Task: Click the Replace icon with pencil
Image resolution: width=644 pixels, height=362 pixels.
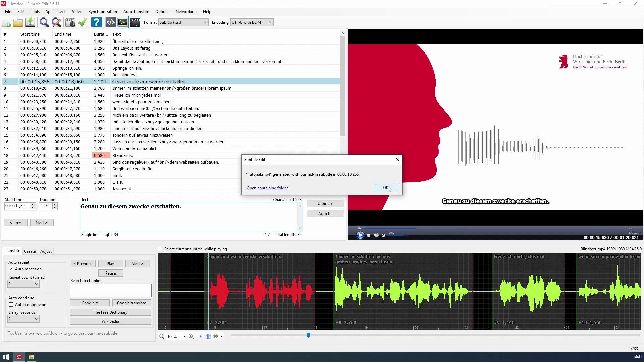Action: (x=57, y=22)
